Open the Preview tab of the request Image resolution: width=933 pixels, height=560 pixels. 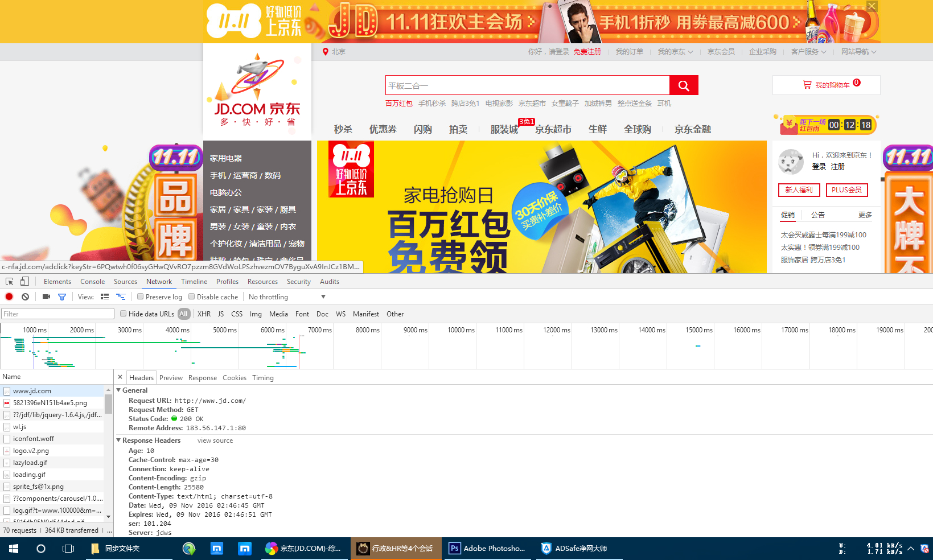(x=171, y=377)
